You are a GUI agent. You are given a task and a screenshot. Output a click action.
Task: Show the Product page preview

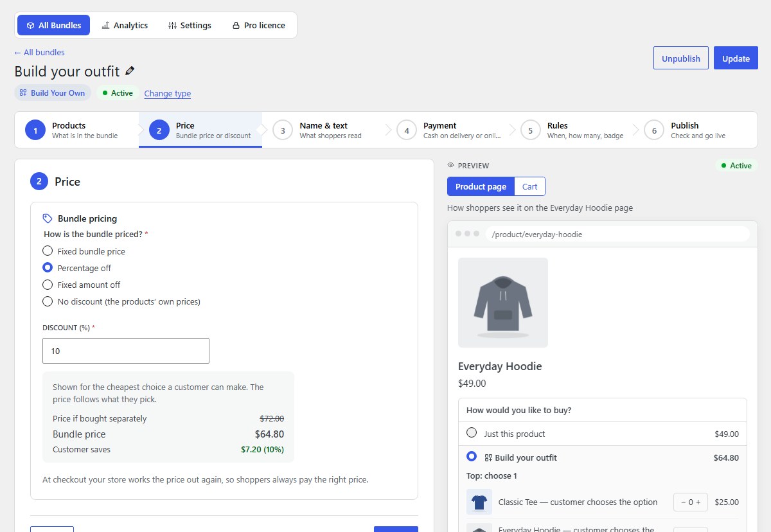click(481, 186)
